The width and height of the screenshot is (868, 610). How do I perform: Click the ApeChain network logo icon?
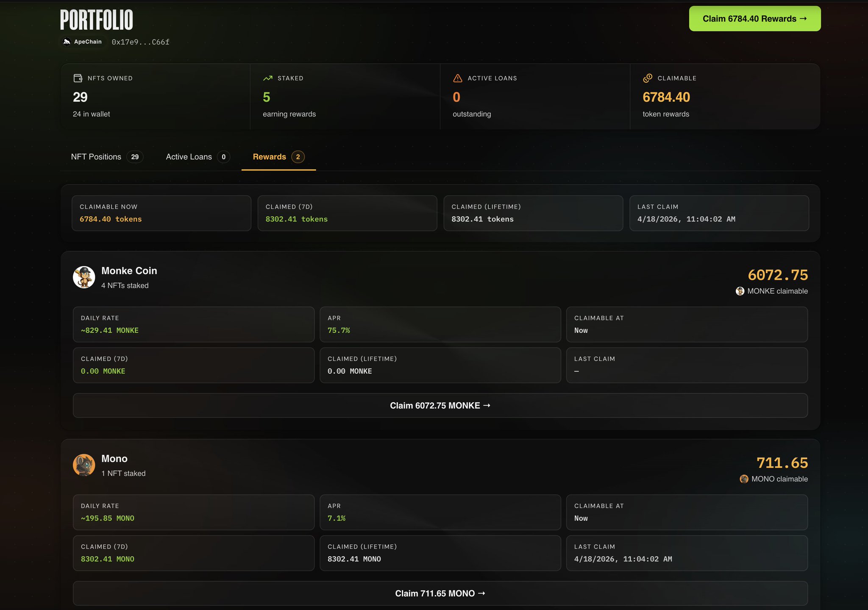click(x=67, y=42)
